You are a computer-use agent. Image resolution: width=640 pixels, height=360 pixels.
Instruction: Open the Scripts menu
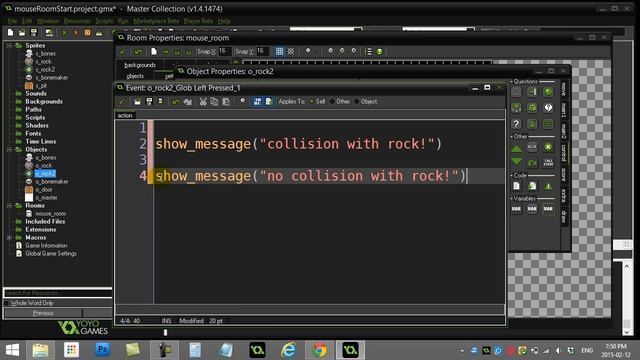(x=104, y=21)
